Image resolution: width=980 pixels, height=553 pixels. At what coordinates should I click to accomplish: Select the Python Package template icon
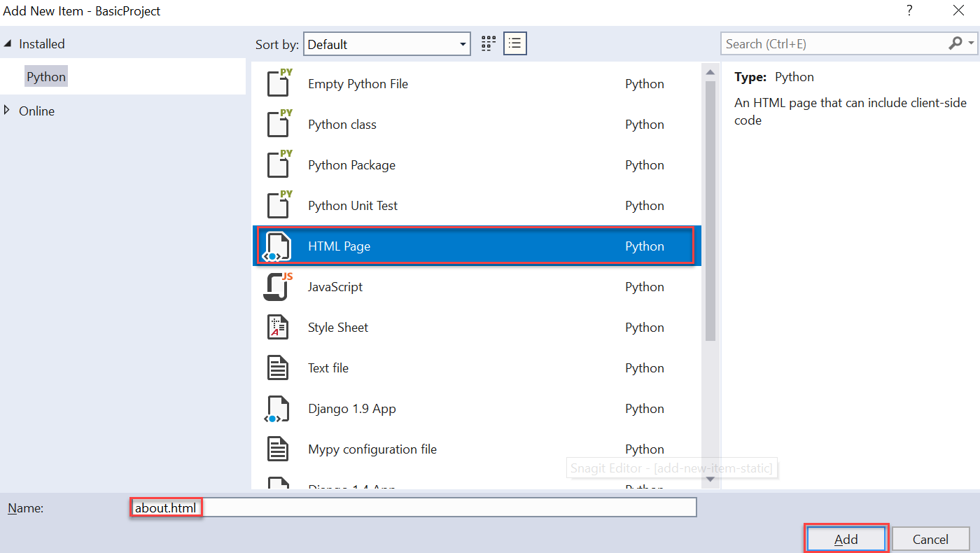coord(279,164)
